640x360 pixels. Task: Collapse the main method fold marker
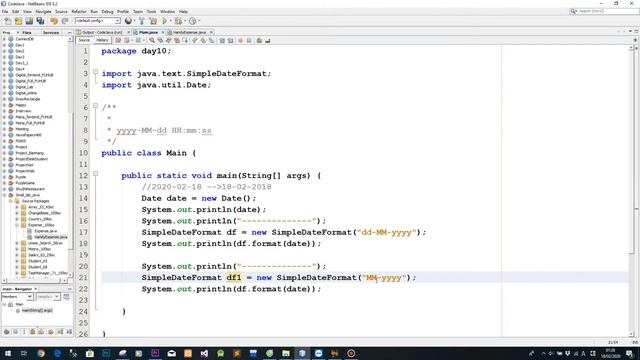[x=96, y=174]
